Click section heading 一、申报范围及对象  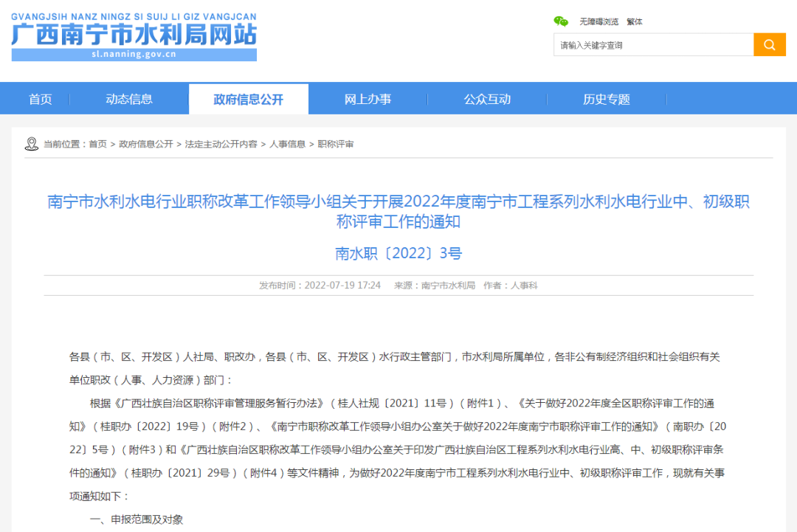click(x=137, y=519)
